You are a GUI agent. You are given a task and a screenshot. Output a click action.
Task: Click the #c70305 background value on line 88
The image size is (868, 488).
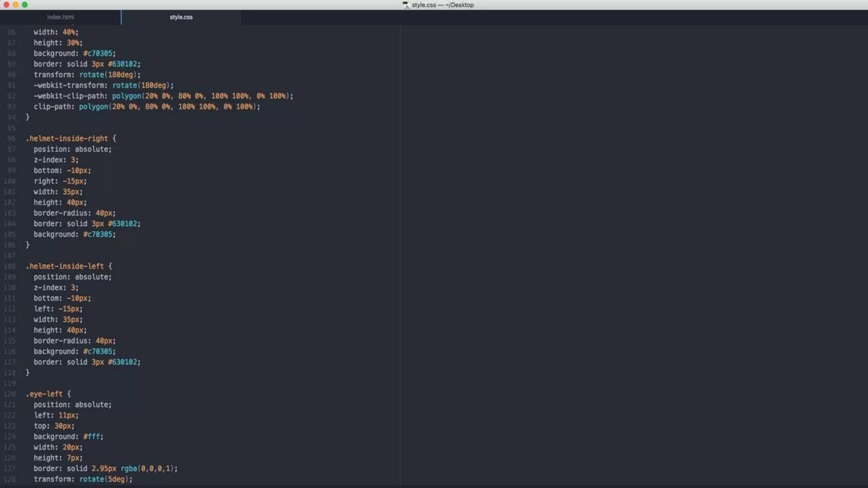tap(98, 53)
